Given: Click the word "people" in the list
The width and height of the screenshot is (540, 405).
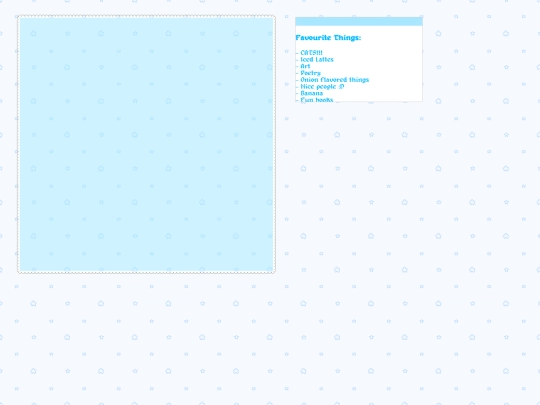Looking at the screenshot, I should (x=326, y=87).
